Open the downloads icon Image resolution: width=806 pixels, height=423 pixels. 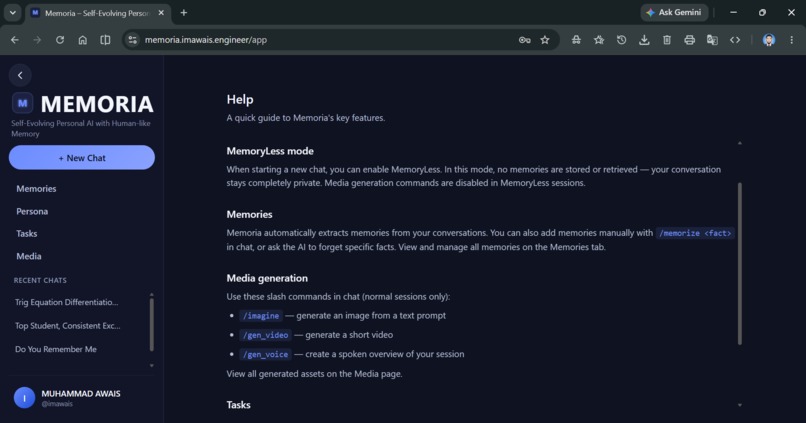644,40
